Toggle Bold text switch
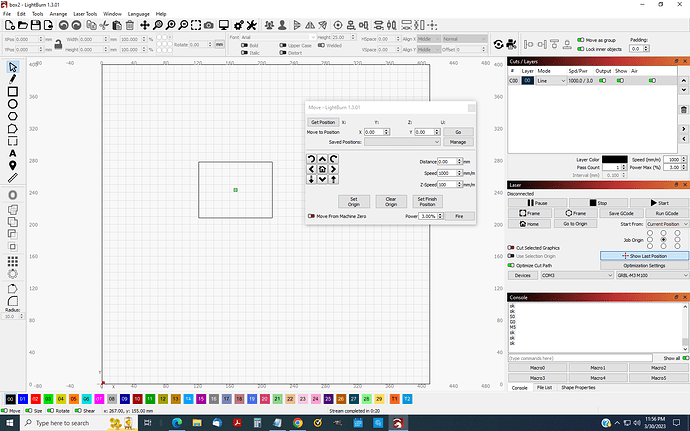The width and height of the screenshot is (690, 431). (x=244, y=45)
